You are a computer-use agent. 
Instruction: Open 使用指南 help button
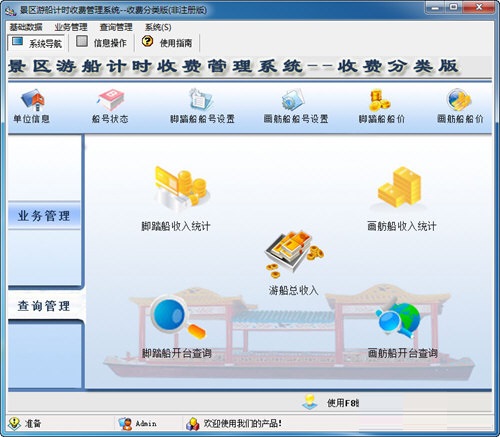[x=167, y=43]
